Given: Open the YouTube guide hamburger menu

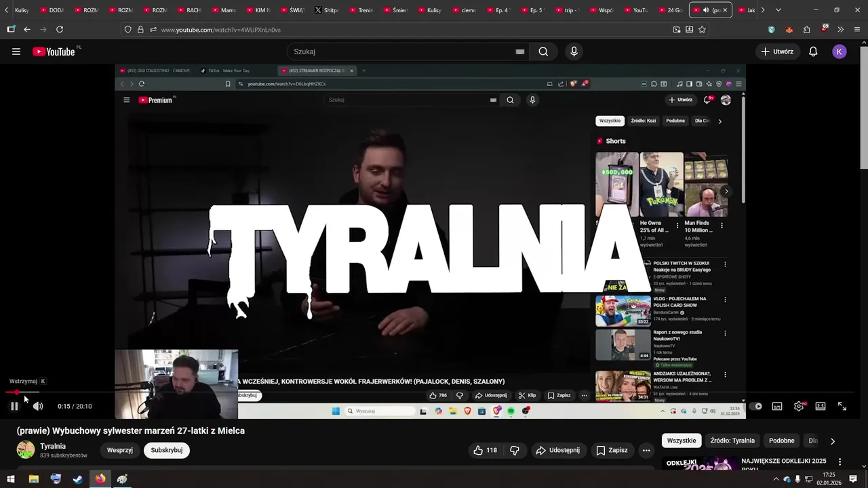Looking at the screenshot, I should [x=16, y=52].
